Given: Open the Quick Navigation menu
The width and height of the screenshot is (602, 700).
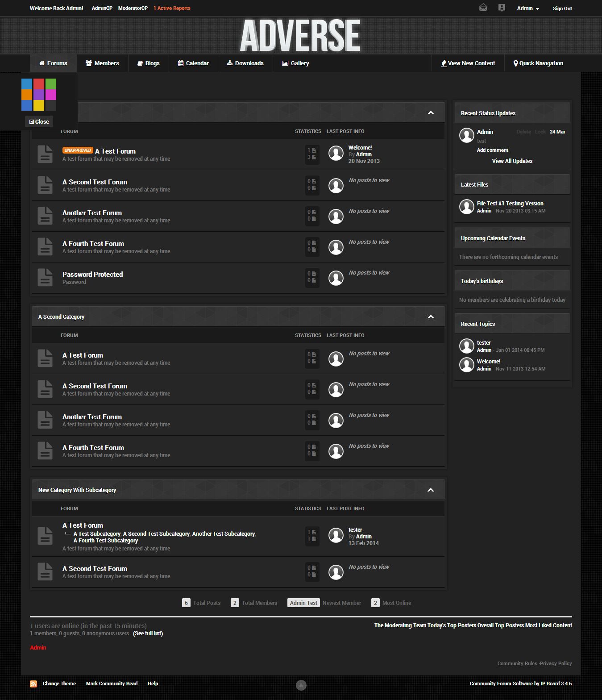Looking at the screenshot, I should (538, 63).
